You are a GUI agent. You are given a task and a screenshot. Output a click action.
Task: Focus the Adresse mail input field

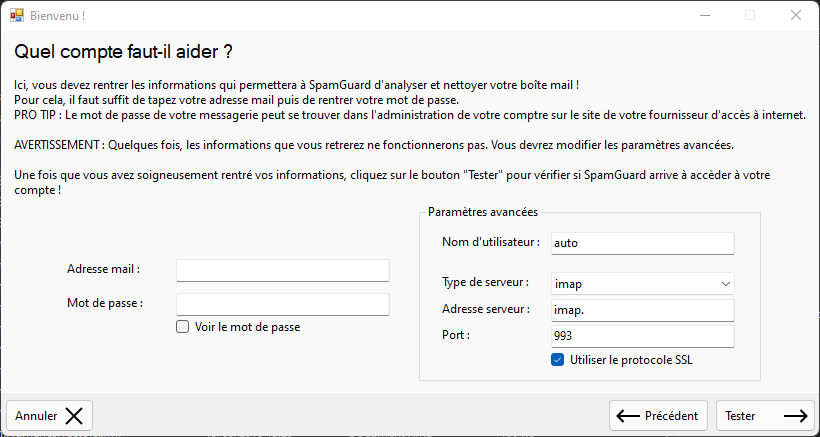[x=282, y=270]
